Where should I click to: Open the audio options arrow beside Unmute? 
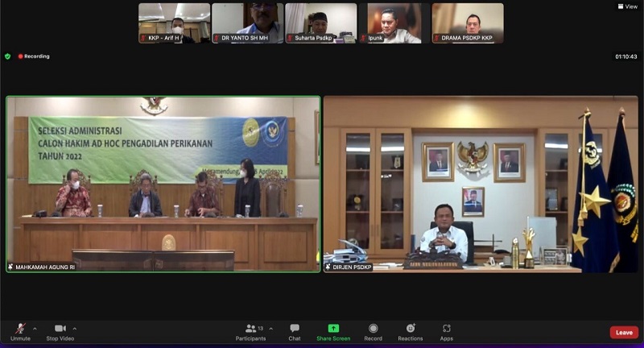(x=35, y=329)
